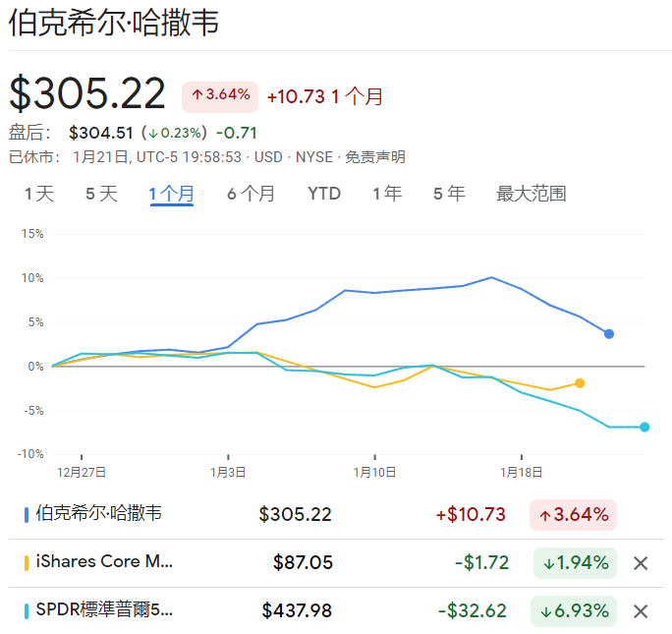The width and height of the screenshot is (672, 634).
Task: Click the 1月10日 x-axis date label
Action: pyautogui.click(x=374, y=473)
